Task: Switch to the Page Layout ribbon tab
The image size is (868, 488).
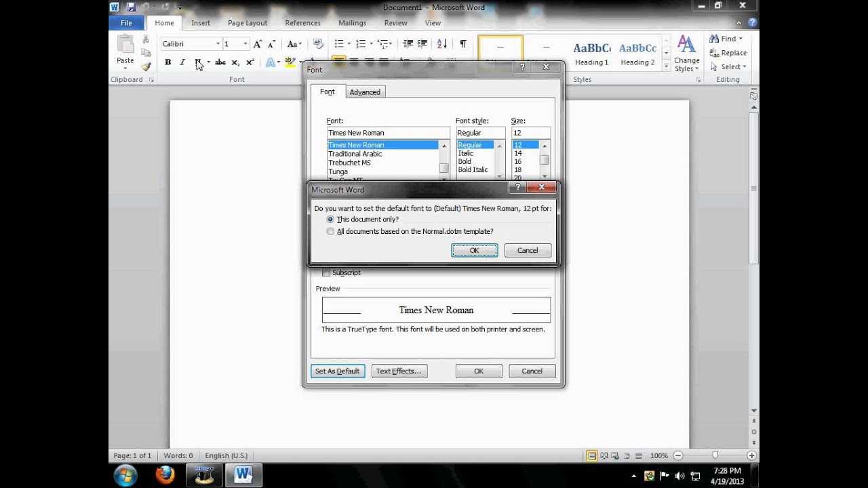Action: [248, 22]
